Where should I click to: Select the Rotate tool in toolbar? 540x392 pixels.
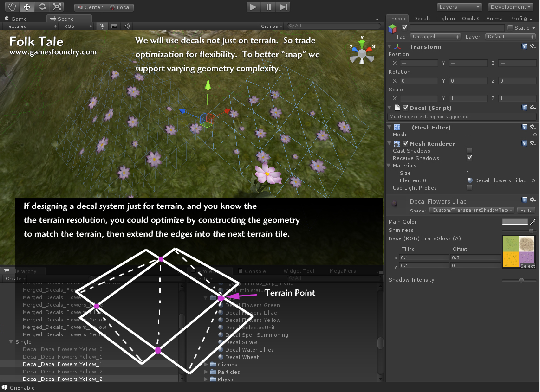tap(42, 6)
